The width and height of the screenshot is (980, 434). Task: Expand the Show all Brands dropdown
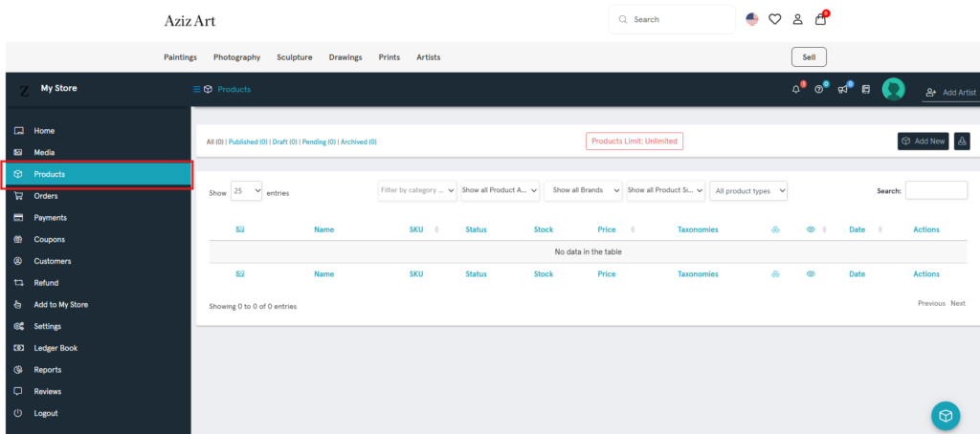tap(583, 191)
